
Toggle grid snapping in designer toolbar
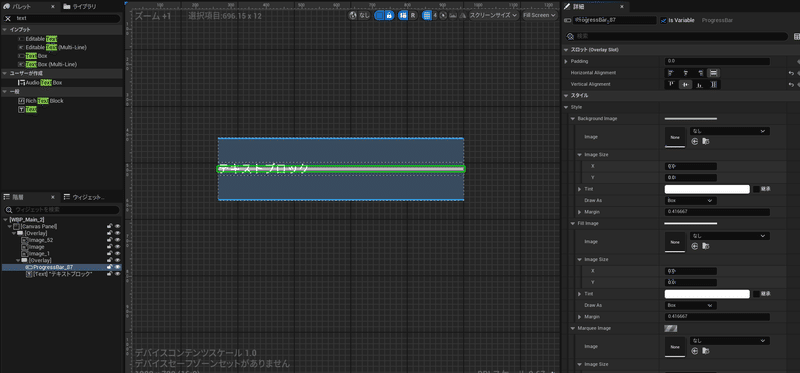(427, 15)
